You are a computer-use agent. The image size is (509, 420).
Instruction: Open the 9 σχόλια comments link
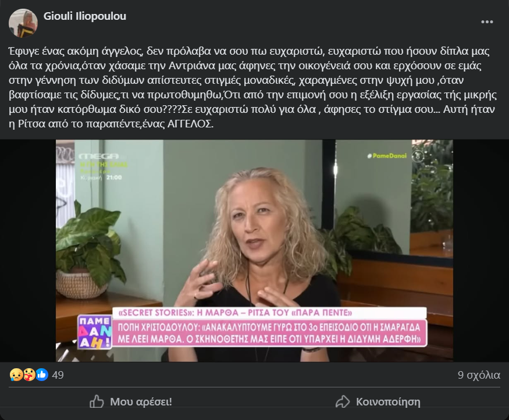[479, 375]
